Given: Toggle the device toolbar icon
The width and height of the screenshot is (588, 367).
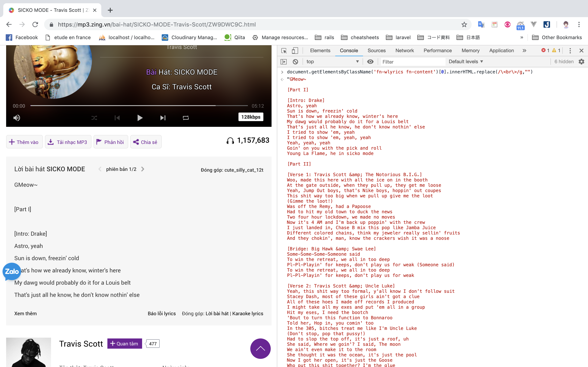Looking at the screenshot, I should pos(295,51).
